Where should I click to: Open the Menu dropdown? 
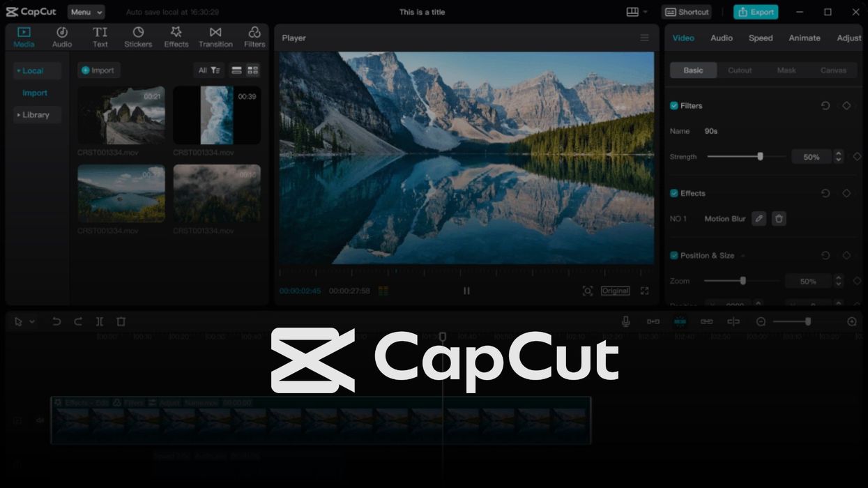(x=86, y=12)
